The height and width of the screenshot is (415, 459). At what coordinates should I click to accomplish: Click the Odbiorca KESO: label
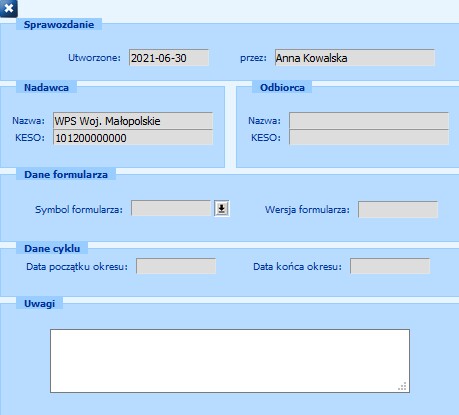point(266,138)
